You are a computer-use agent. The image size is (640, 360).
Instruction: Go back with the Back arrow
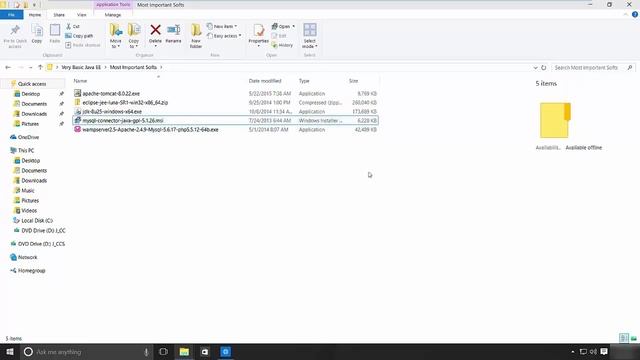pos(8,67)
